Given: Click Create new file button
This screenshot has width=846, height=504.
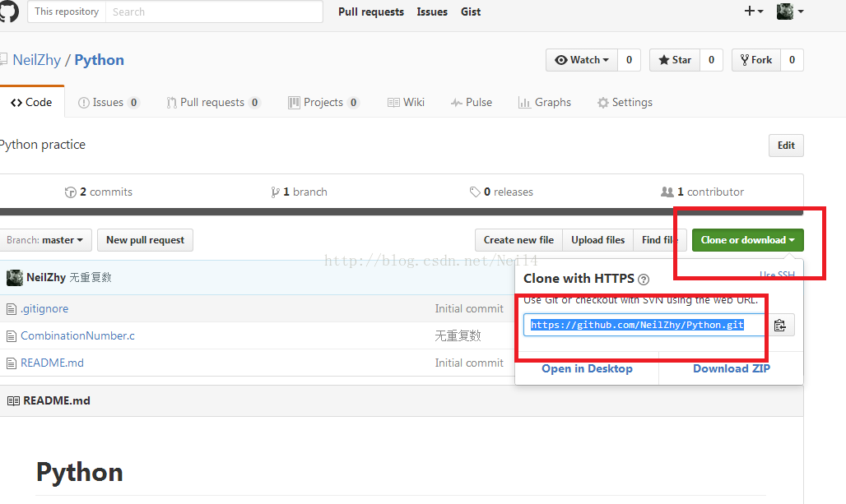Looking at the screenshot, I should click(518, 240).
